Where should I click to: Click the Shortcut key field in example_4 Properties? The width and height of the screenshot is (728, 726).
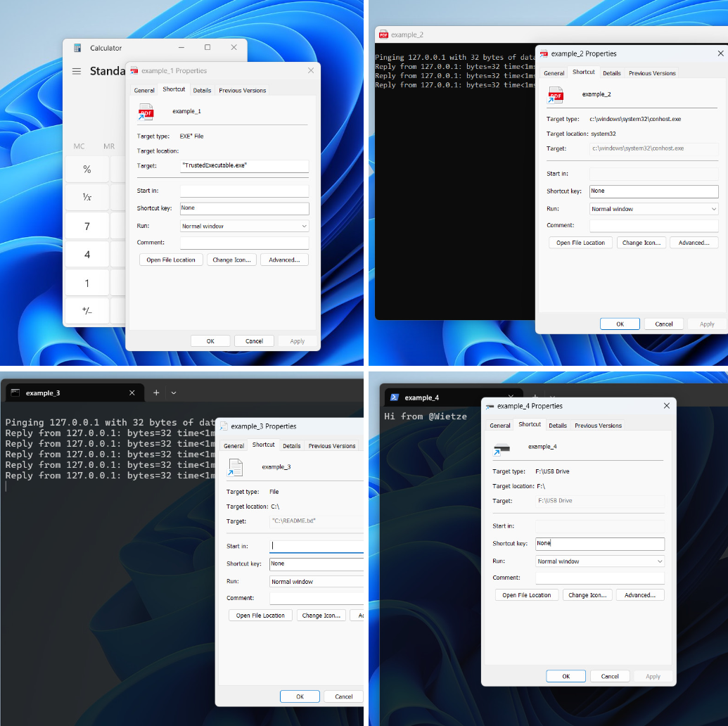click(x=599, y=544)
